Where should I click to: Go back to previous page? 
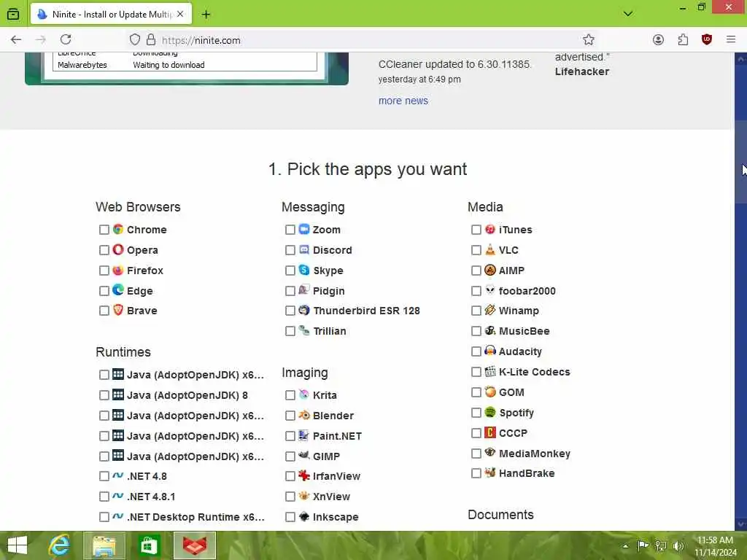[x=16, y=39]
